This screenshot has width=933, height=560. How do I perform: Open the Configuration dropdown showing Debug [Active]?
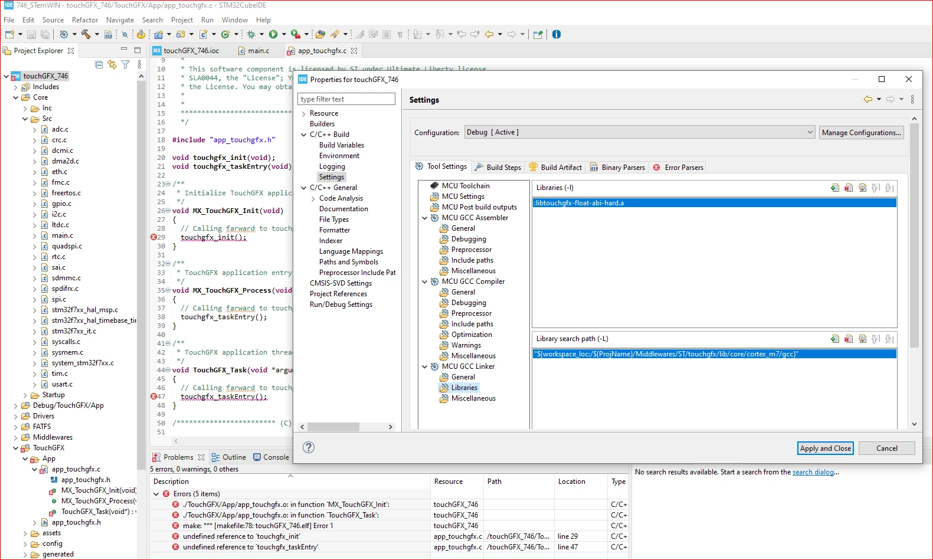click(x=640, y=132)
